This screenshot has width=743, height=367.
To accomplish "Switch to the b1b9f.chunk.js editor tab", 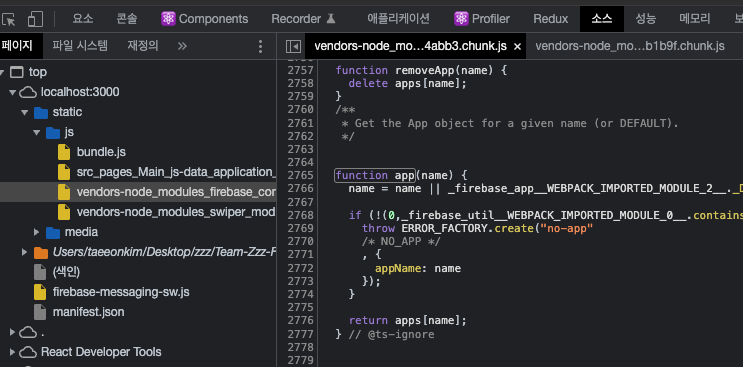I will point(630,46).
